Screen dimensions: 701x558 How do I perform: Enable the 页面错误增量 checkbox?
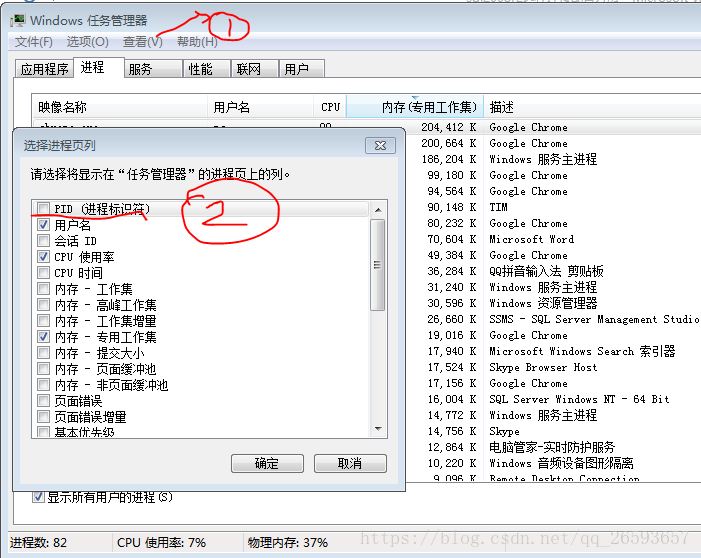pyautogui.click(x=43, y=417)
